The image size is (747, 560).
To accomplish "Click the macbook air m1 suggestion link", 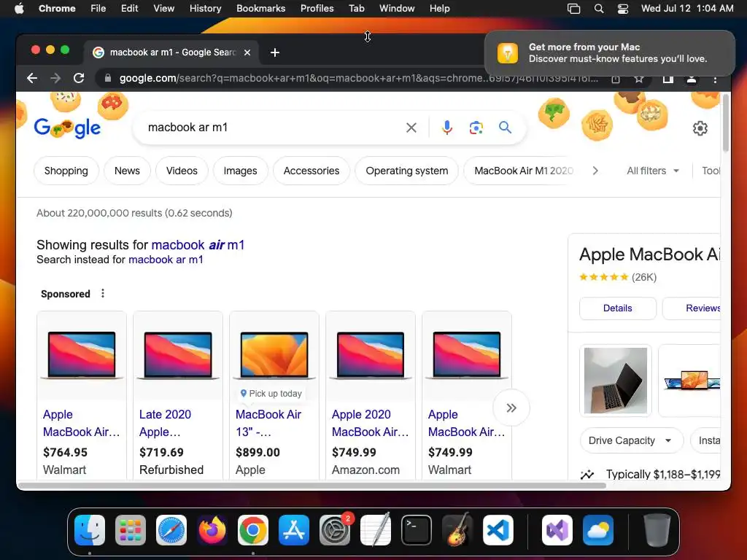I will 198,245.
